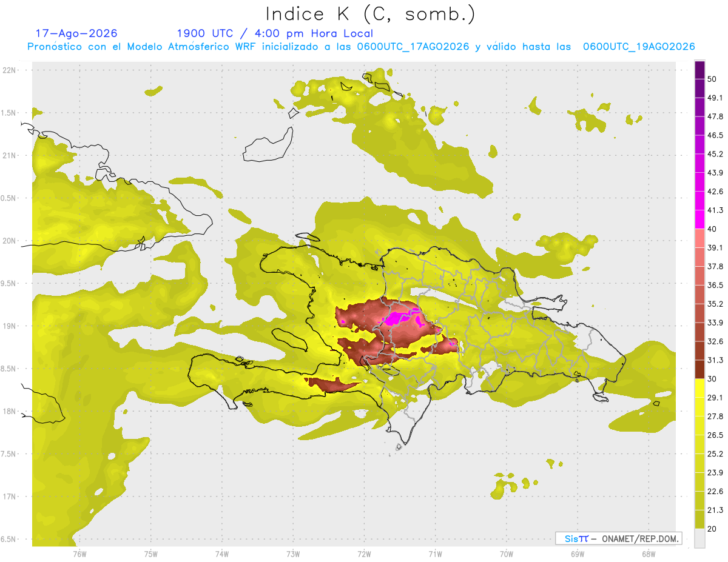Click the colorbar value '25.2'
This screenshot has width=728, height=562.
click(716, 454)
